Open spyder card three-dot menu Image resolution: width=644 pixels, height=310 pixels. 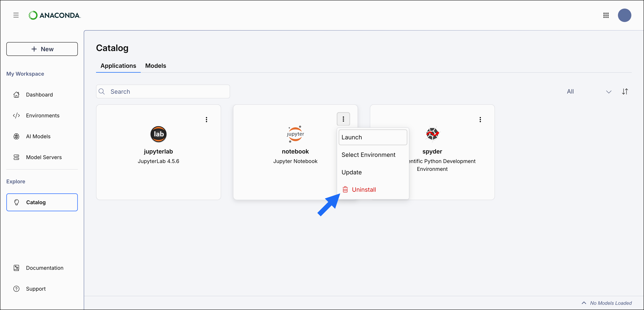(x=480, y=119)
